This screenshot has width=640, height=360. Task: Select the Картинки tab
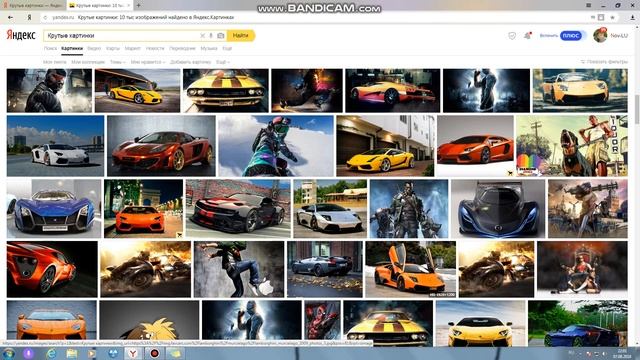pyautogui.click(x=72, y=49)
